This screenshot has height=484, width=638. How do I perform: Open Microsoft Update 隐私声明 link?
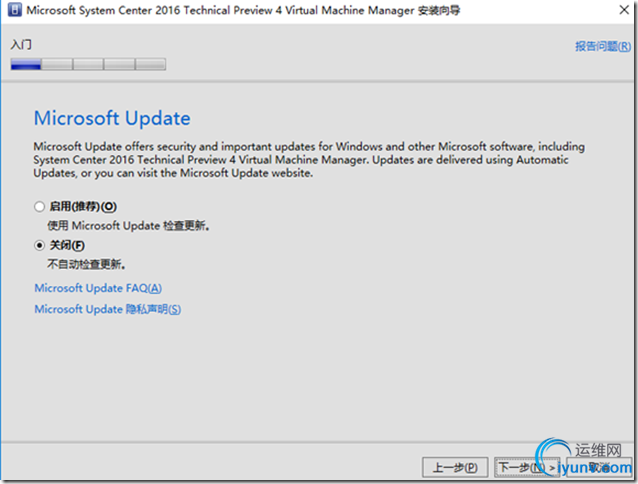[107, 309]
